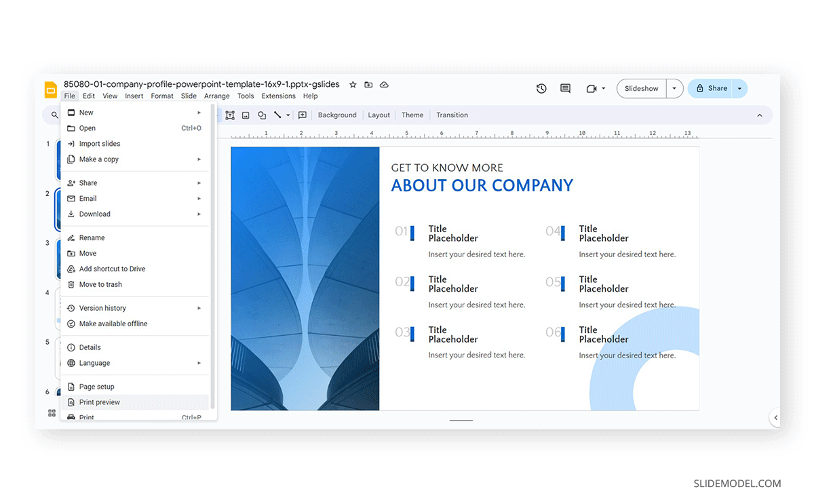Star the presentation with the star icon
The height and width of the screenshot is (504, 814).
point(353,85)
